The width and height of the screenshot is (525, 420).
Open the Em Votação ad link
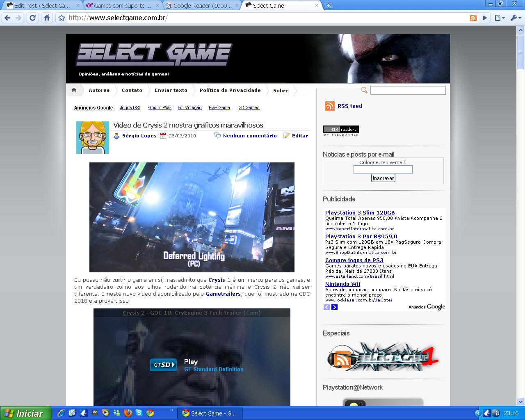click(x=189, y=107)
